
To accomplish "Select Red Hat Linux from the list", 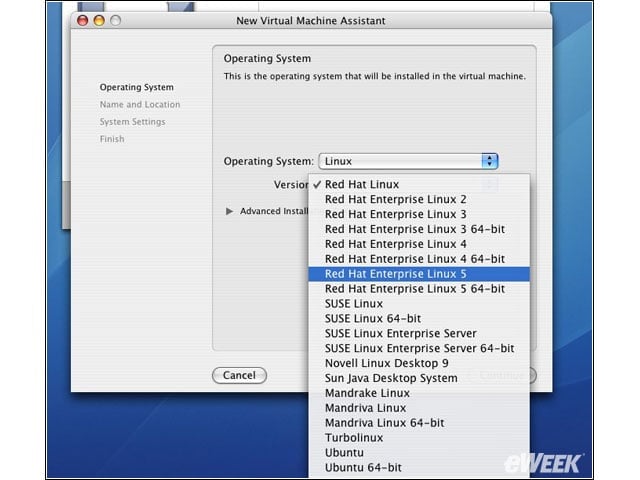I will click(x=419, y=184).
